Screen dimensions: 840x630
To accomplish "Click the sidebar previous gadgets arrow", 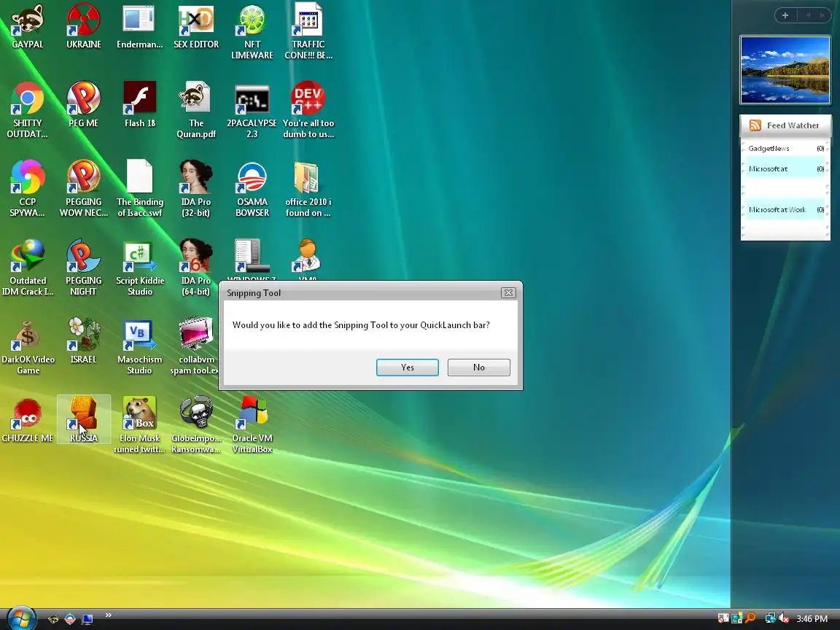I will coord(808,15).
